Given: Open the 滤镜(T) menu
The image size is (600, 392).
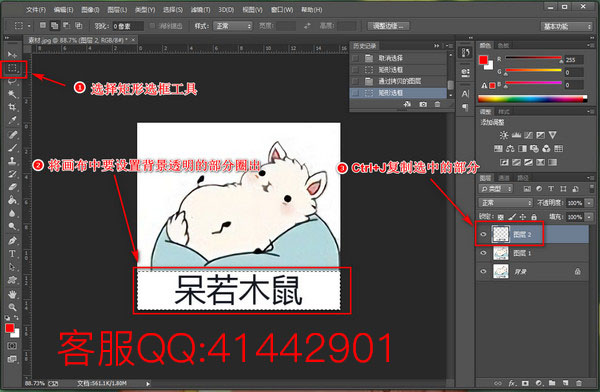Looking at the screenshot, I should coord(201,10).
